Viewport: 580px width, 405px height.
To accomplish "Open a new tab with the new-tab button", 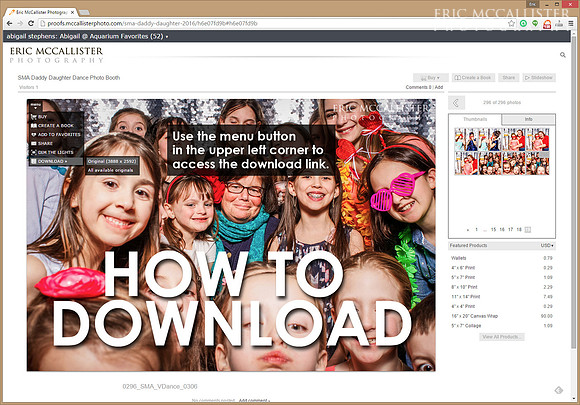I will 84,13.
